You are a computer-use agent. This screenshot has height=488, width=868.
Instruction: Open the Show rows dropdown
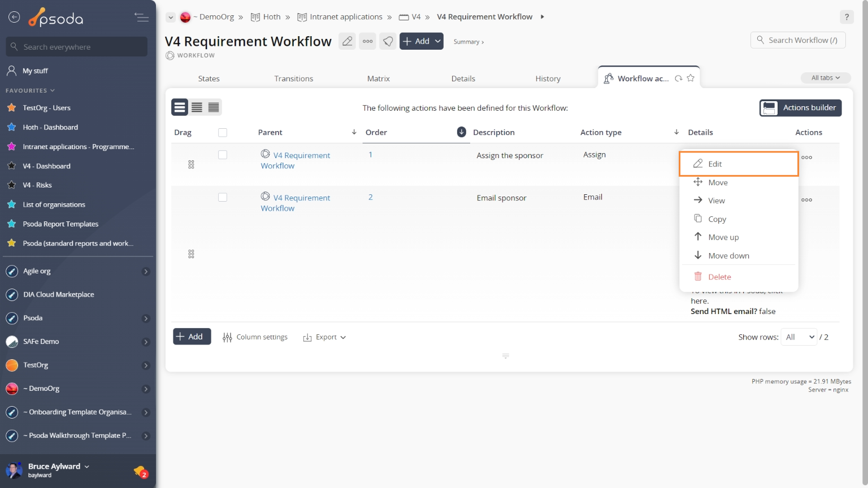tap(799, 337)
